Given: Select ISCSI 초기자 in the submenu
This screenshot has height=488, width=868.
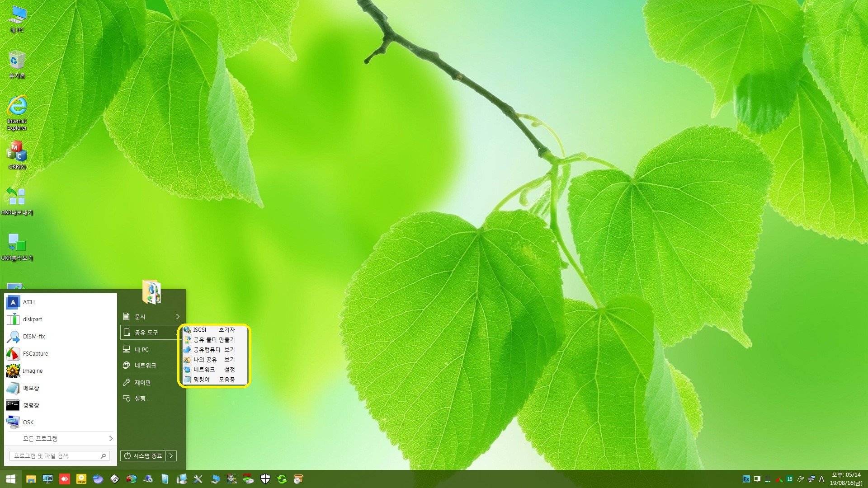Looking at the screenshot, I should point(214,329).
